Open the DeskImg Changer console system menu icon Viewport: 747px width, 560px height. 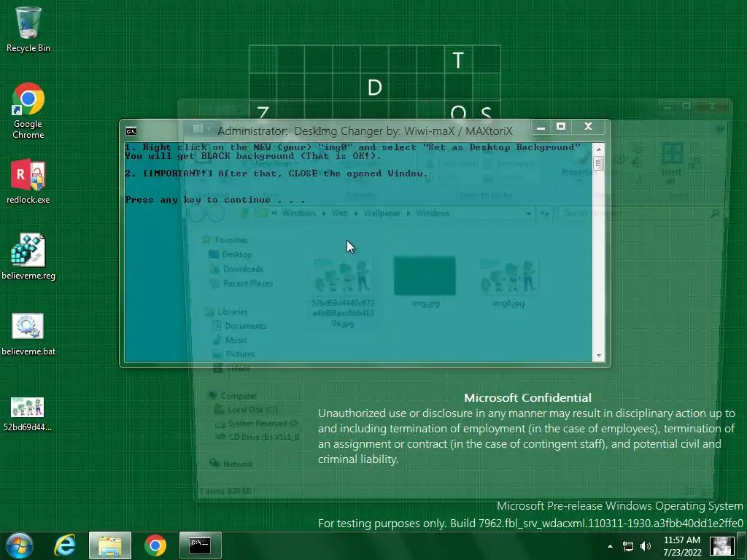click(x=131, y=131)
